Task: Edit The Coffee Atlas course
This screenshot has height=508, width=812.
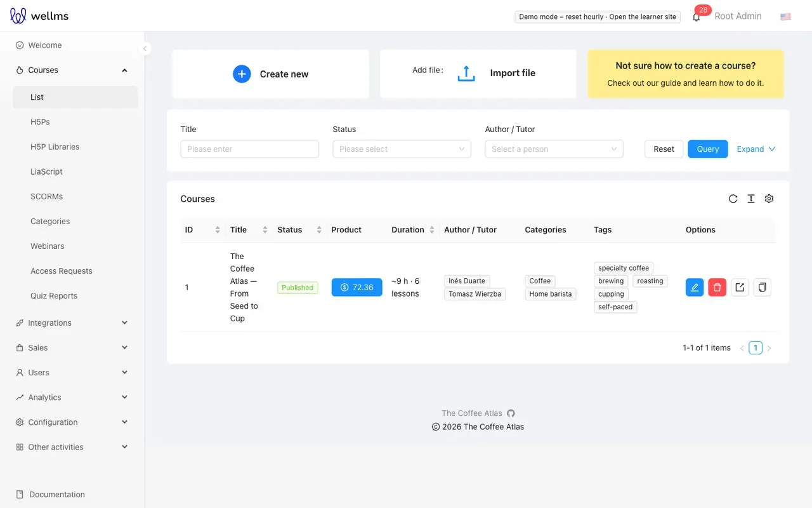Action: [x=695, y=288]
